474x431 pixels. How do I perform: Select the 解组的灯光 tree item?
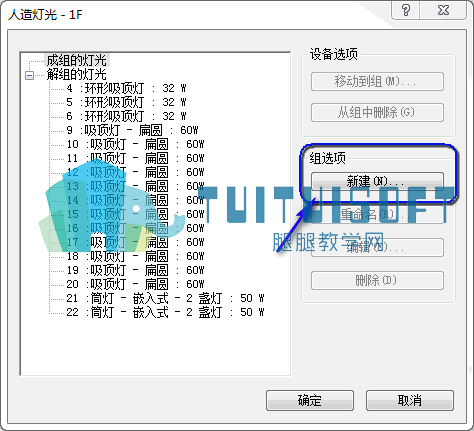click(x=77, y=74)
